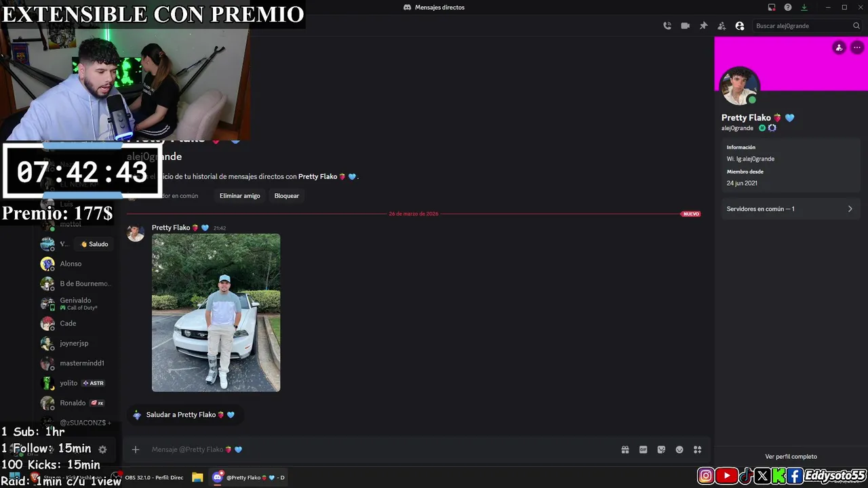Click the '24 jun 2021' member-since date
The height and width of the screenshot is (488, 868).
point(742,183)
